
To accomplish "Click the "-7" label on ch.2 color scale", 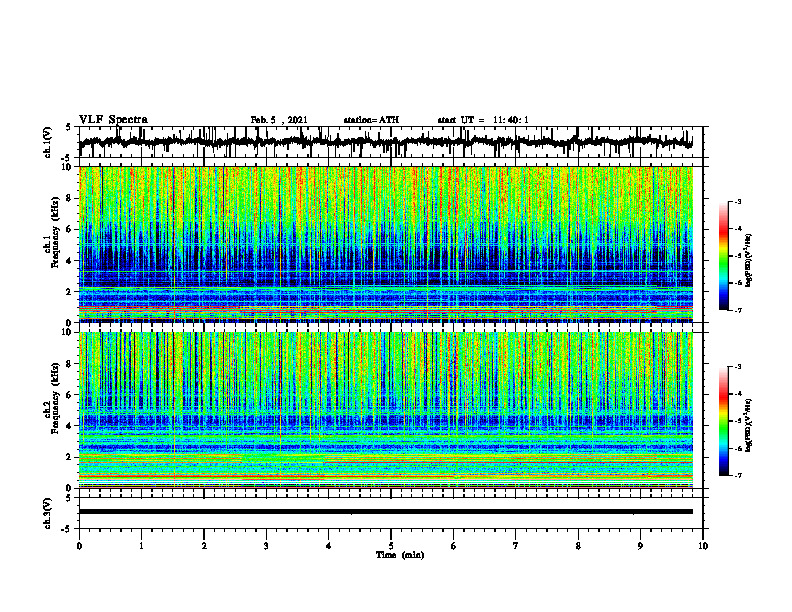I will pyautogui.click(x=737, y=475).
